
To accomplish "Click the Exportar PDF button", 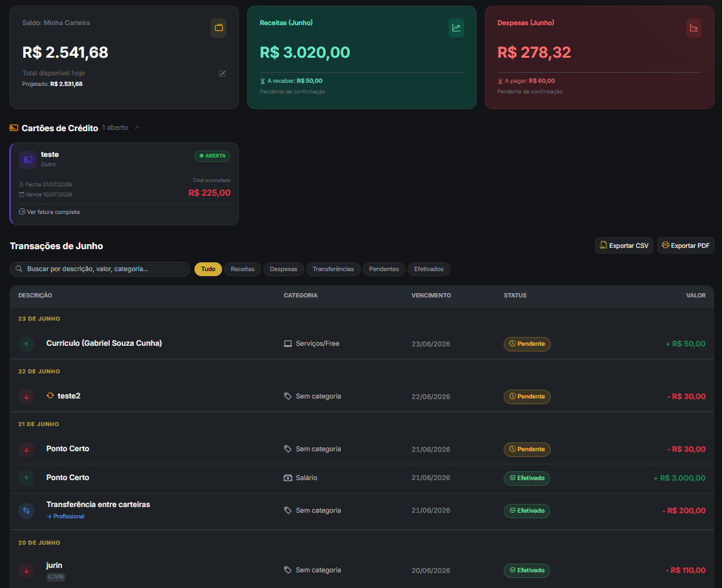I will click(x=686, y=245).
